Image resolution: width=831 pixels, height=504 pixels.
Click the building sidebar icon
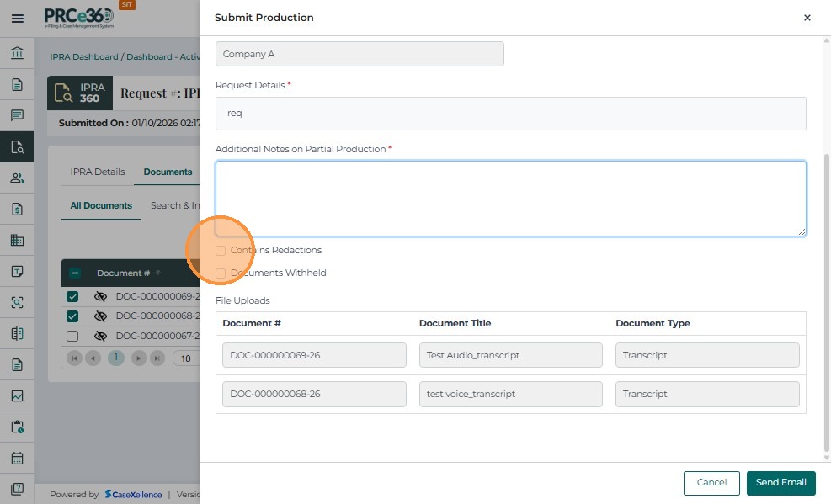pyautogui.click(x=17, y=240)
